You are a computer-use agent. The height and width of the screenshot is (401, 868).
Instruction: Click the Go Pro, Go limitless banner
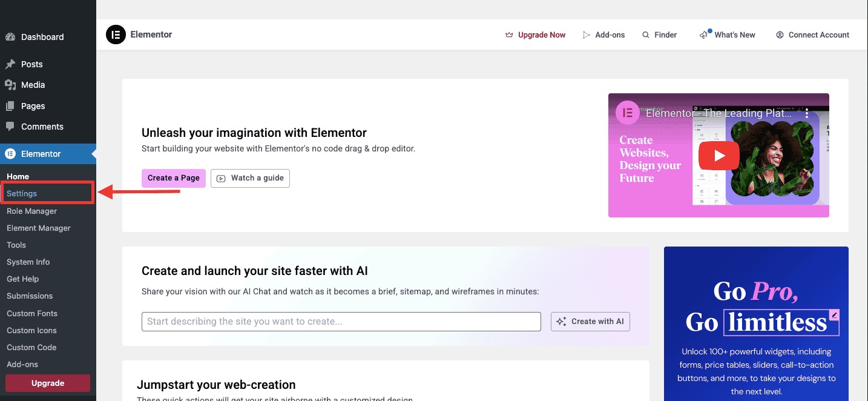pyautogui.click(x=756, y=323)
